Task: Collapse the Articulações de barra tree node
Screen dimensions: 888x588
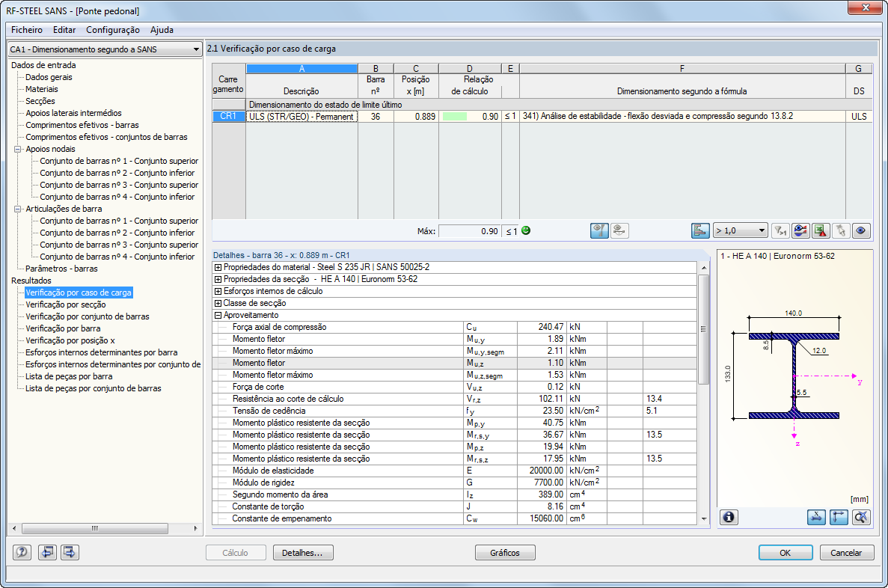Action: tap(17, 209)
